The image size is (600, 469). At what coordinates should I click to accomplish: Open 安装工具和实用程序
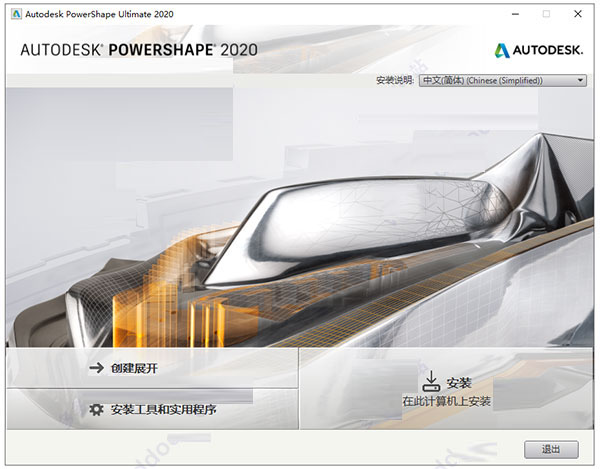pos(152,409)
